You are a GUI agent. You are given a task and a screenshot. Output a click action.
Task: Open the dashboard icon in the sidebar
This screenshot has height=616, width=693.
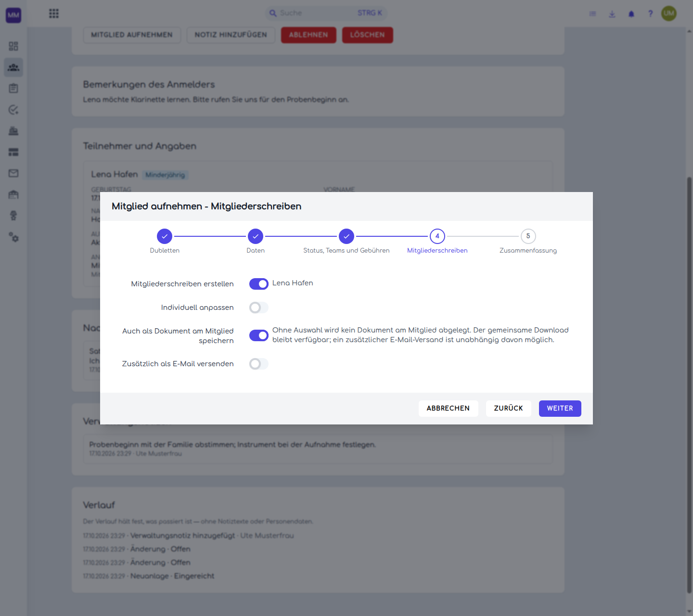tap(13, 46)
